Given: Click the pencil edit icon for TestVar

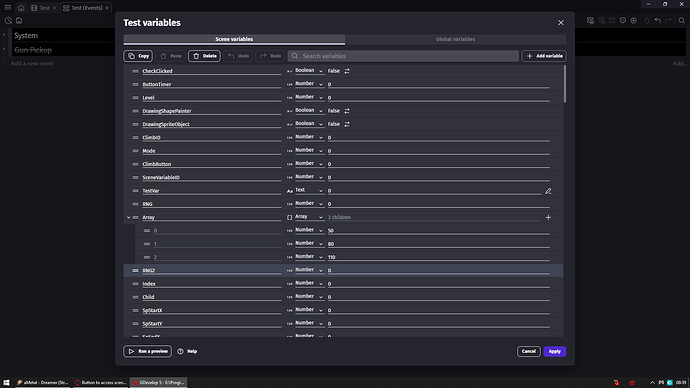Looking at the screenshot, I should [548, 191].
